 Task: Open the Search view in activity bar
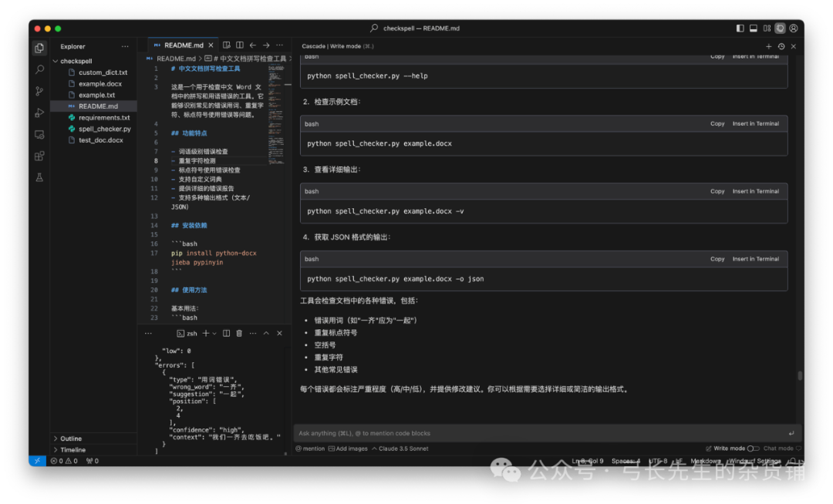39,69
